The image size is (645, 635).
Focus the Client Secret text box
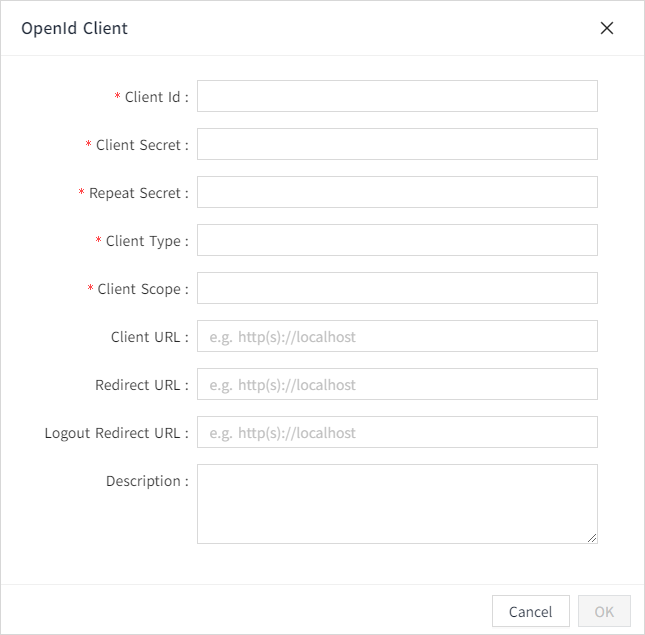pyautogui.click(x=397, y=144)
